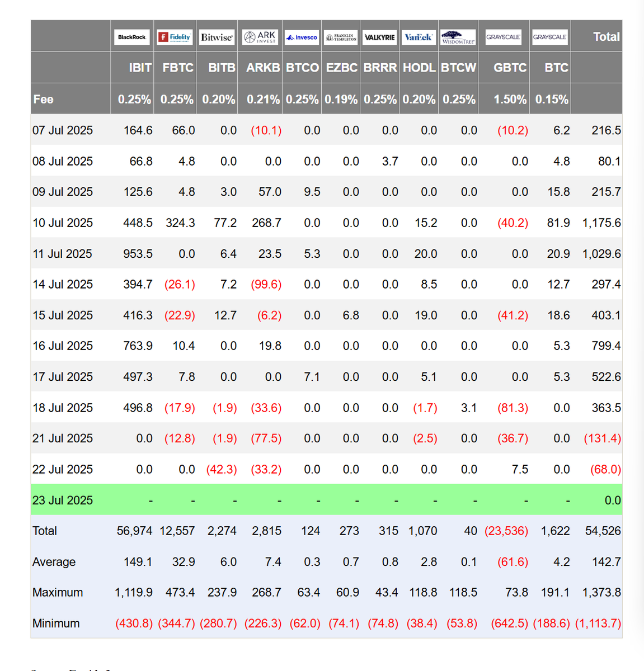Select the ARKB ticker header
The height and width of the screenshot is (671, 644).
coord(263,68)
